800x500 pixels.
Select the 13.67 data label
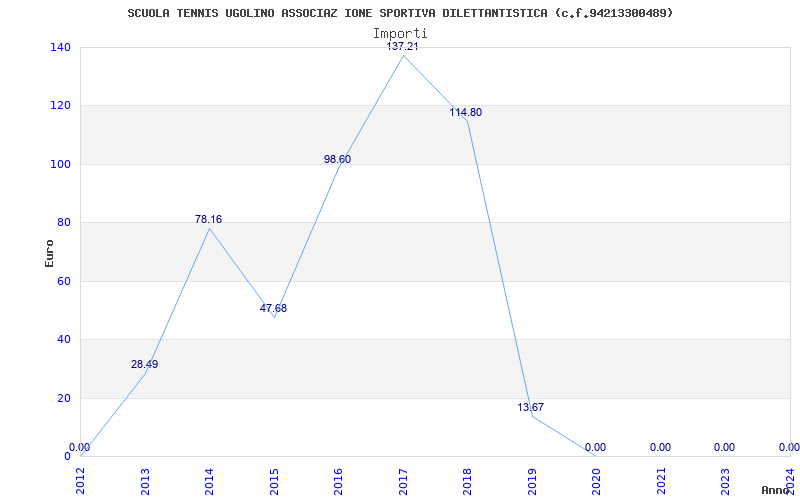pyautogui.click(x=531, y=407)
